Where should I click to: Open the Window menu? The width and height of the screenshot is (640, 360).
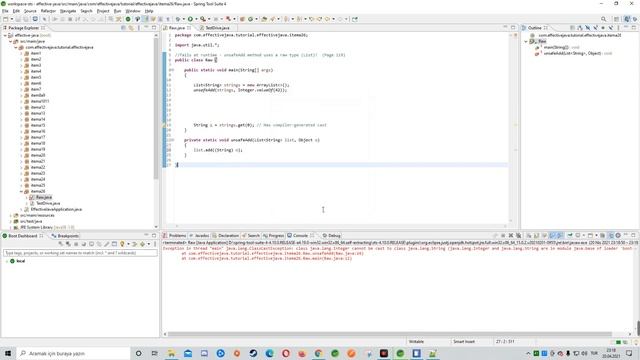pyautogui.click(x=133, y=11)
